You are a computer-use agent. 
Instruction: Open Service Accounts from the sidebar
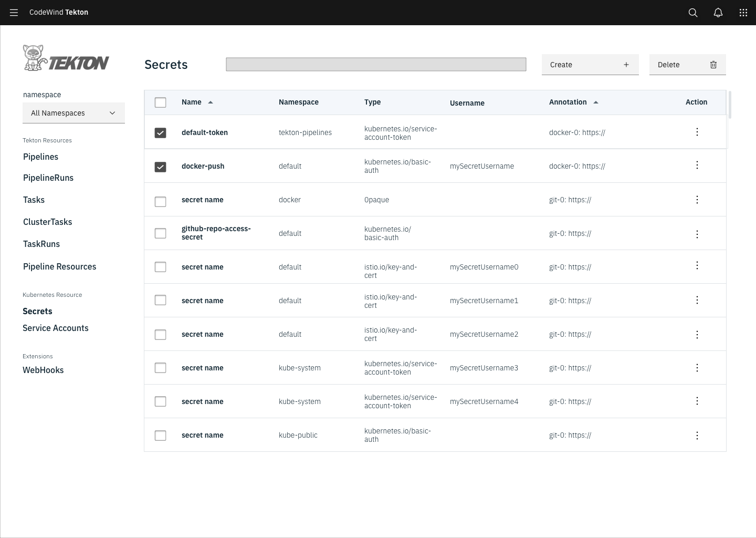pos(55,328)
